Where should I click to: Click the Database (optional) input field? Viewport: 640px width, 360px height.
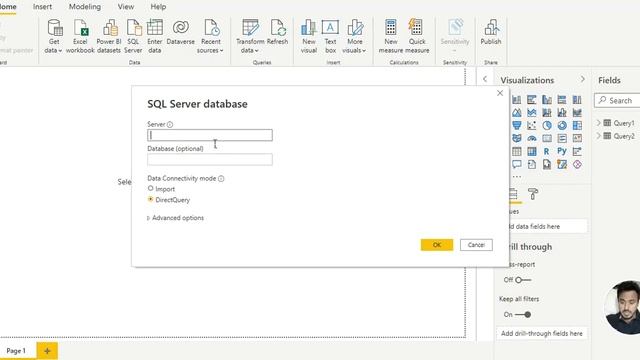pyautogui.click(x=210, y=159)
